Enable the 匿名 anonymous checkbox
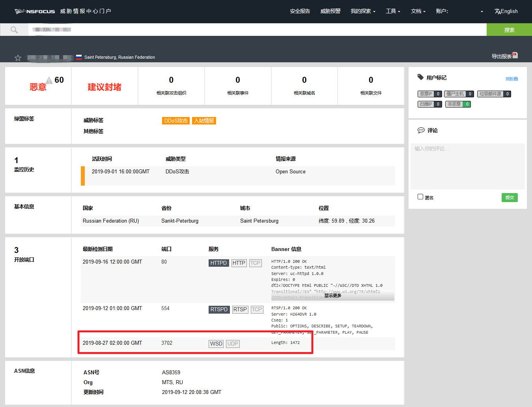The image size is (532, 407). pyautogui.click(x=420, y=197)
